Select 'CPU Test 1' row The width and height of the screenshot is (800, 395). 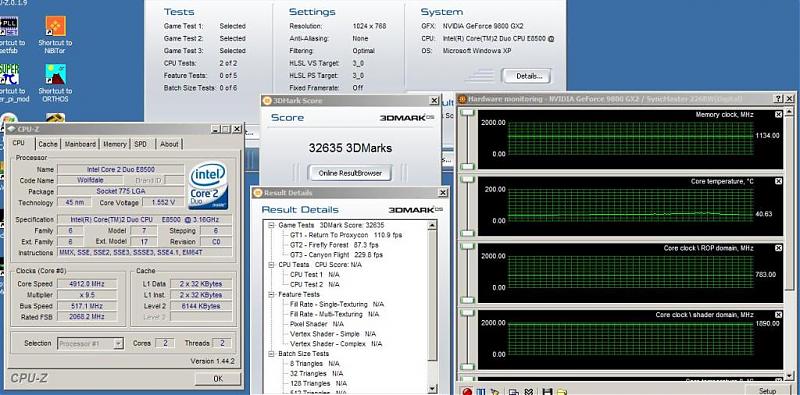(x=315, y=275)
